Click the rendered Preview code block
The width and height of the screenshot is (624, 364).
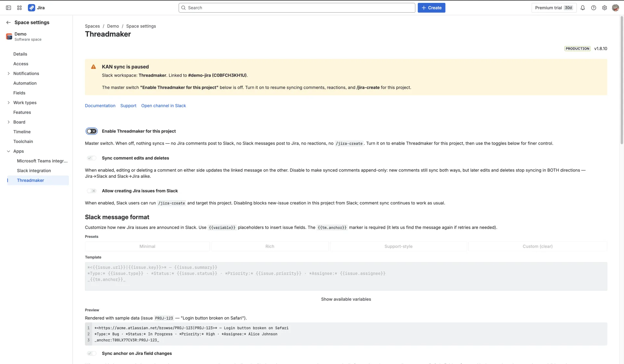(x=346, y=334)
